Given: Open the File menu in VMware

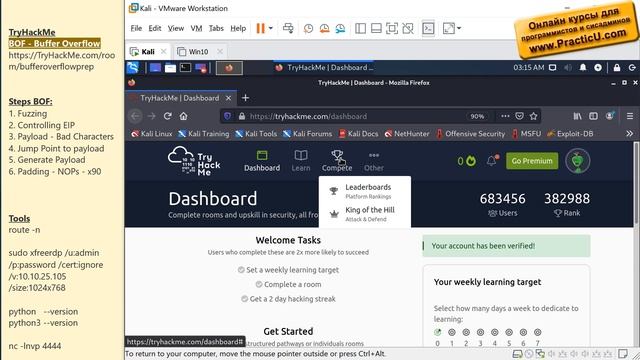Looking at the screenshot, I should pos(136,28).
